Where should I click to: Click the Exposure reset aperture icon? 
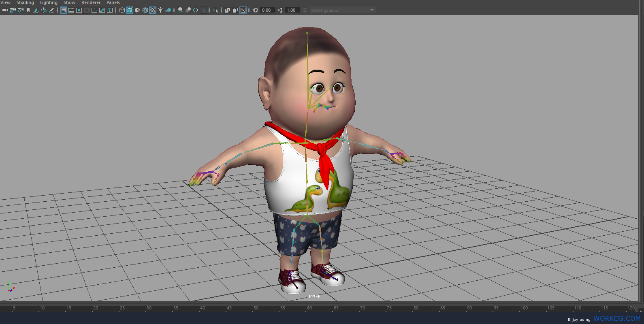coord(256,10)
